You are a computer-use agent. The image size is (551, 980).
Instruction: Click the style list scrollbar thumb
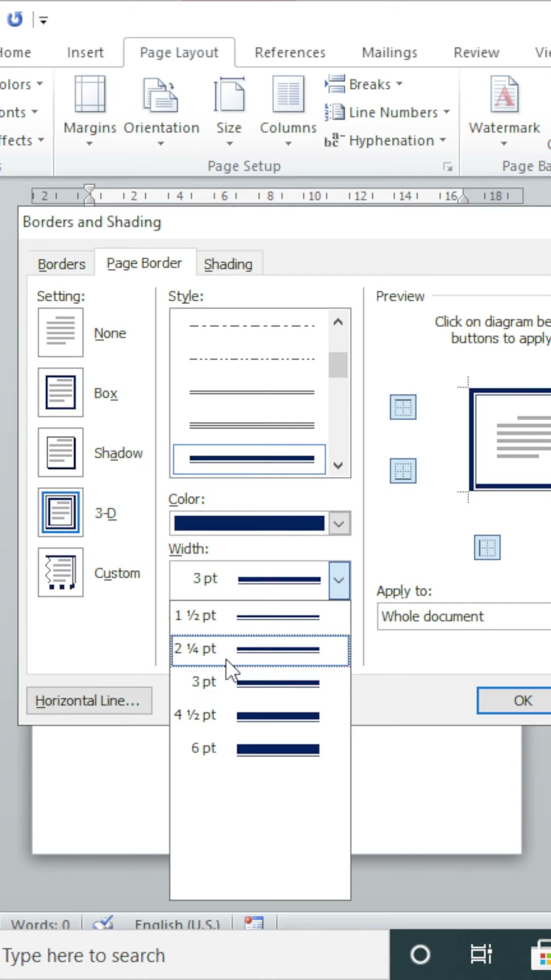338,365
